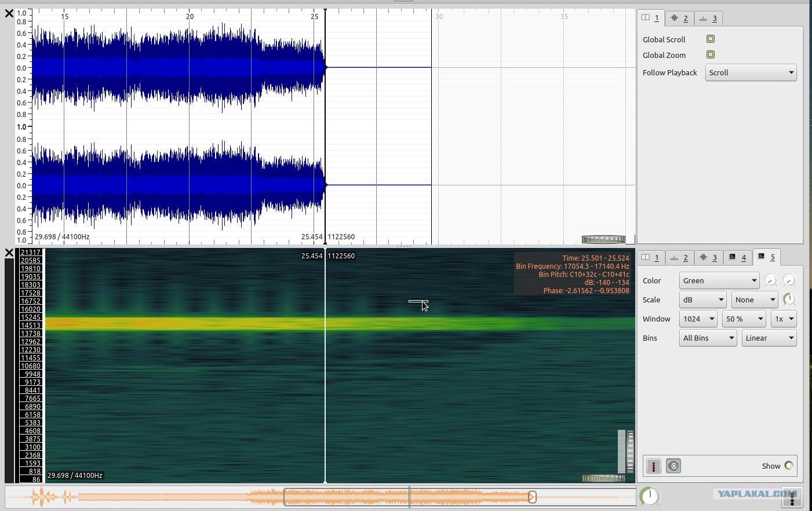
Task: Close the spectrogram pane with its X icon
Action: coord(9,253)
